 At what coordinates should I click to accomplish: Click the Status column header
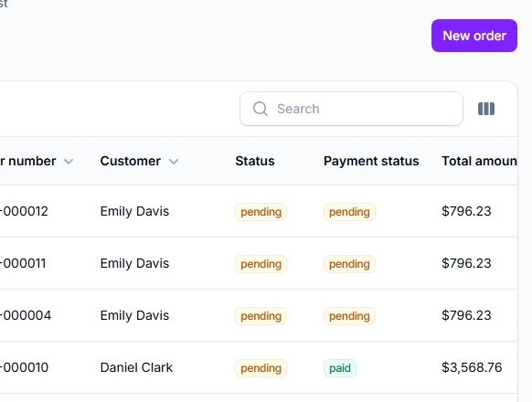tap(255, 161)
